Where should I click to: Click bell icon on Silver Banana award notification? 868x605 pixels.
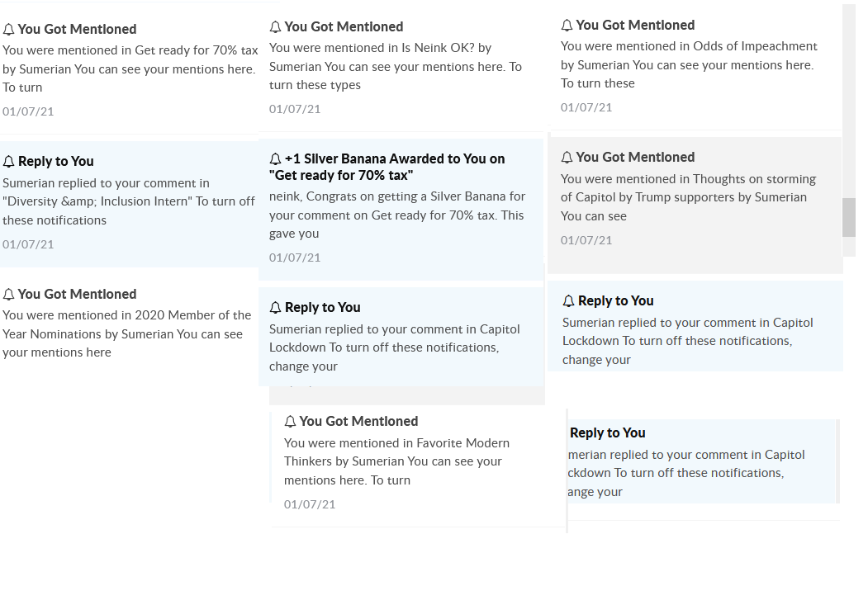pyautogui.click(x=276, y=159)
